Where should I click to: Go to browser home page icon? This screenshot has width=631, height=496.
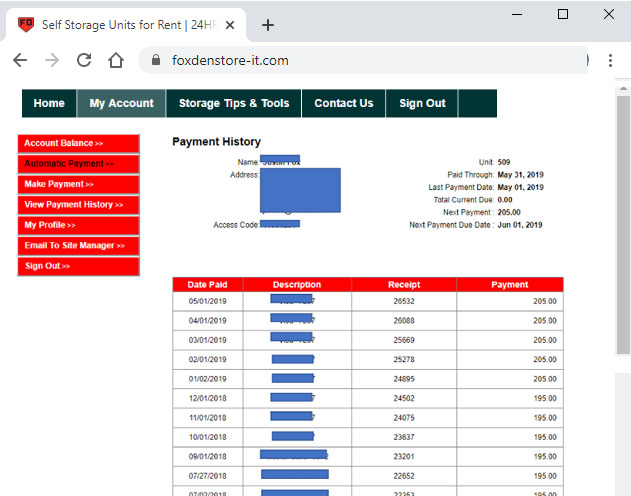click(116, 60)
